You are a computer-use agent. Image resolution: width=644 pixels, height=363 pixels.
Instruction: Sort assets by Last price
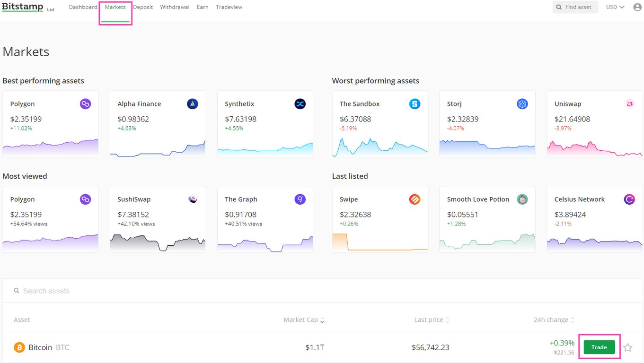pos(432,320)
